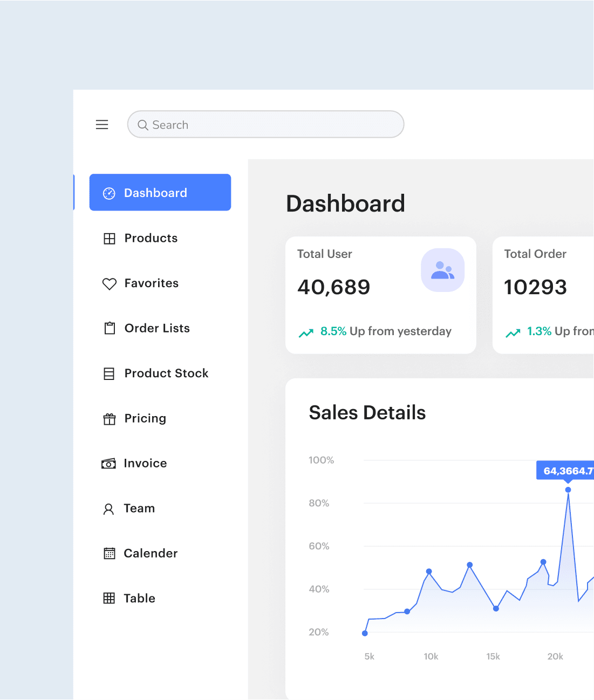Click the hamburger menu icon

point(102,125)
